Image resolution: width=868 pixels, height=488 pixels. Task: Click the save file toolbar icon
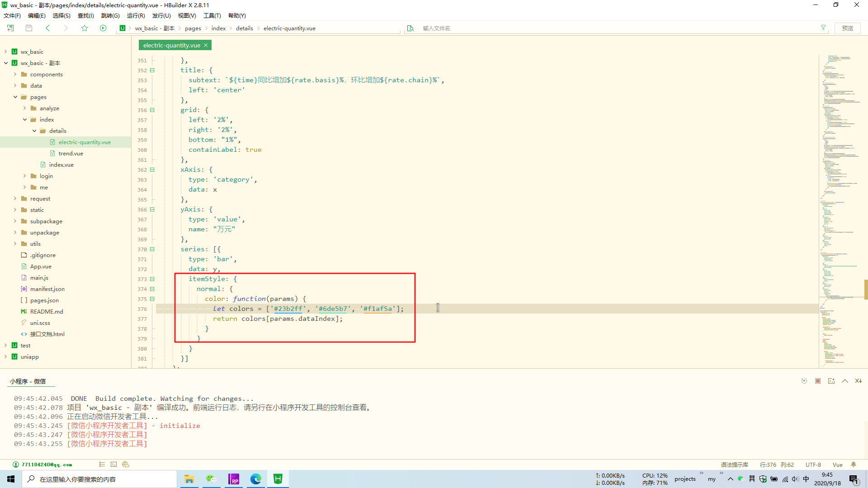[x=29, y=28]
